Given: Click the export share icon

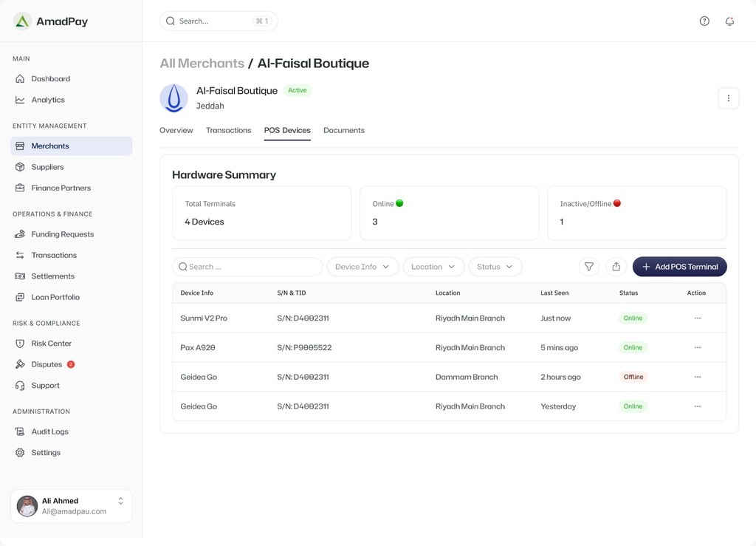Looking at the screenshot, I should pos(616,267).
